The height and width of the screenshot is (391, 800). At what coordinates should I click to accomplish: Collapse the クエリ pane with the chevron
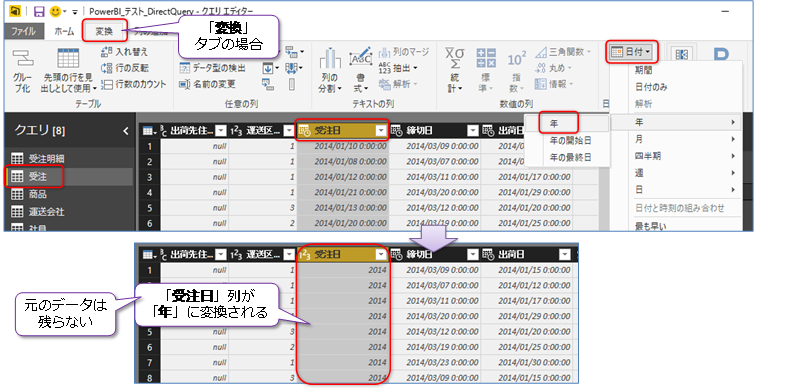pyautogui.click(x=126, y=131)
